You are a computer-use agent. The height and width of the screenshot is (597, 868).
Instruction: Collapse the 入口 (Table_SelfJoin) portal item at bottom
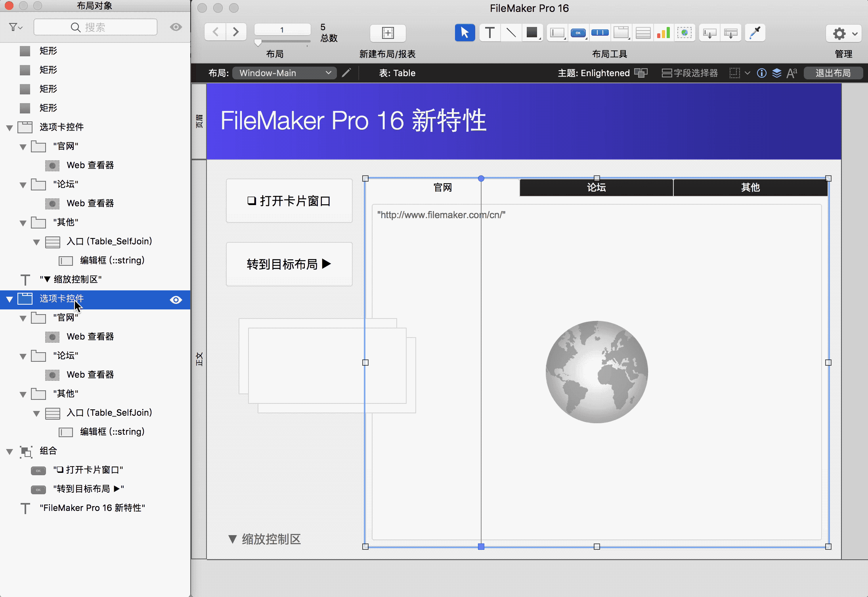coord(36,413)
